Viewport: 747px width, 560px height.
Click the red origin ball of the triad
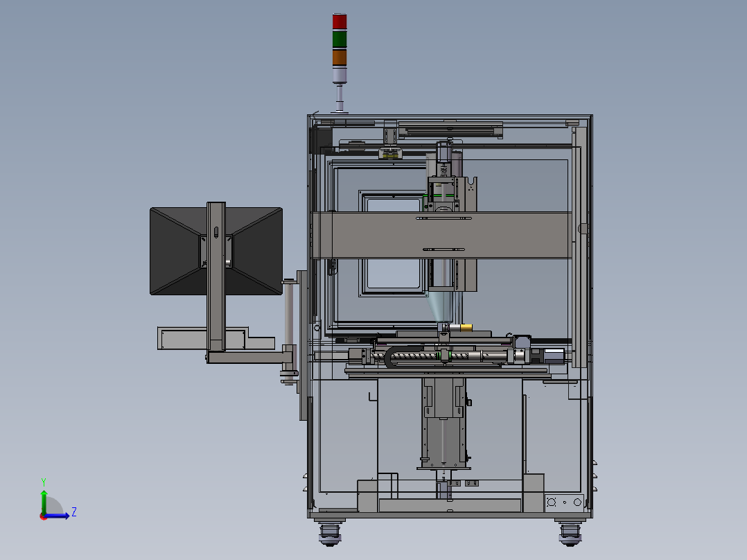(x=43, y=516)
